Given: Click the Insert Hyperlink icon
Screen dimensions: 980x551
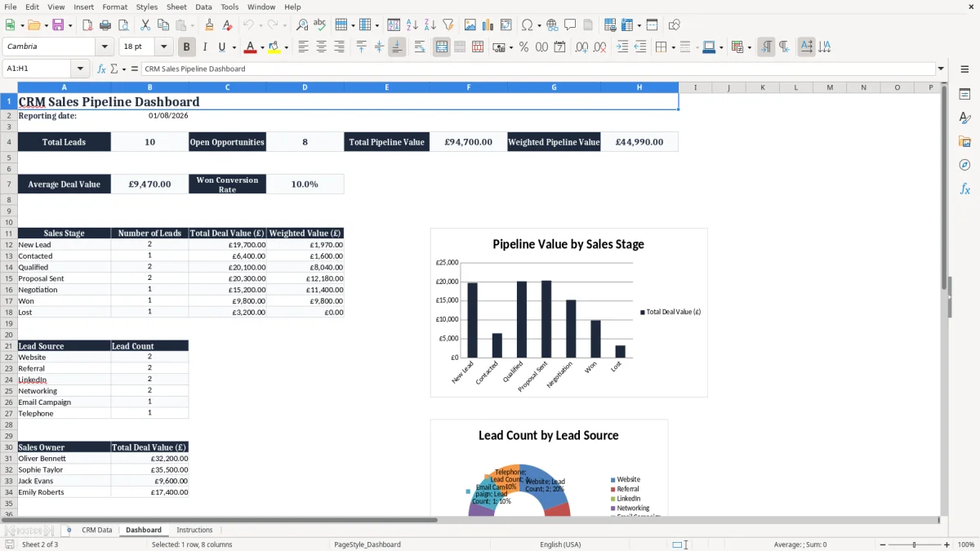Looking at the screenshot, I should pyautogui.click(x=552, y=25).
